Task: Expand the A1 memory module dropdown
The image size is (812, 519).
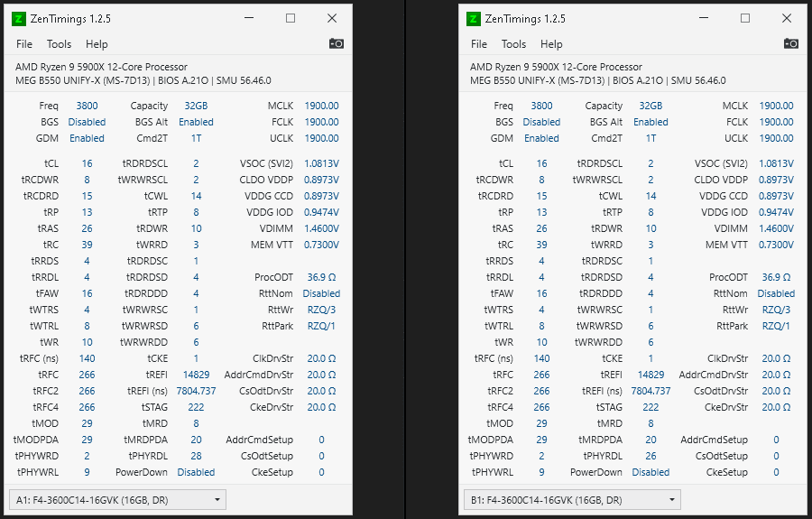Action: (x=117, y=500)
